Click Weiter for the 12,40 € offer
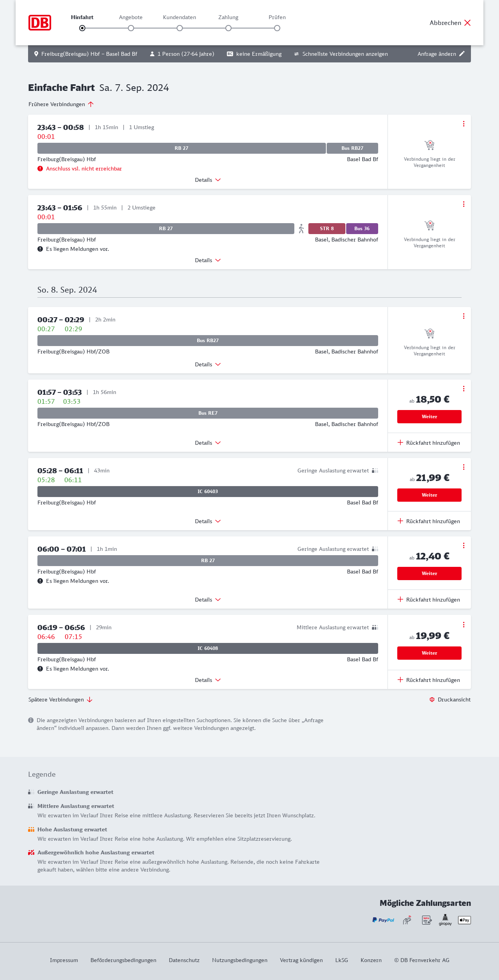This screenshot has width=499, height=980. click(429, 573)
